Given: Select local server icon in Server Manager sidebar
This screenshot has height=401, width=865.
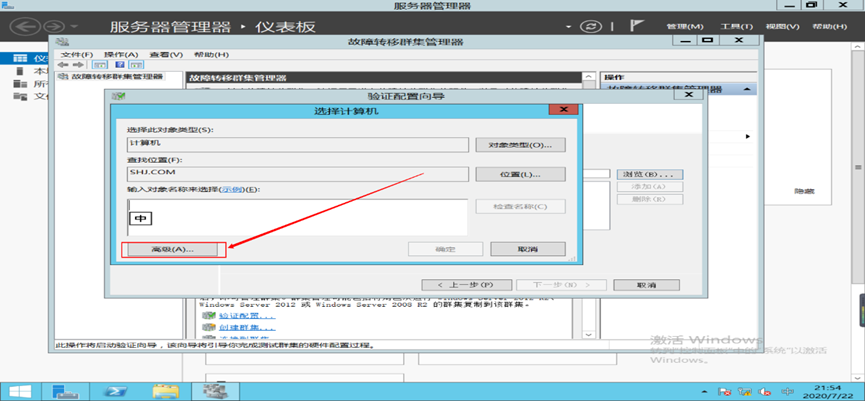Looking at the screenshot, I should coord(20,71).
